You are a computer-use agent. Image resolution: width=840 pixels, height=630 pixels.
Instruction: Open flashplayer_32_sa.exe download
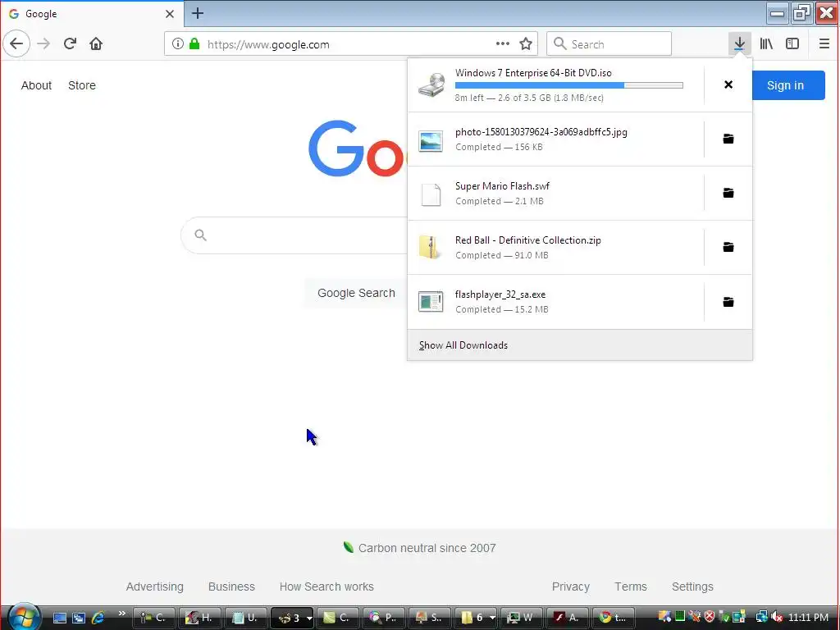[555, 302]
